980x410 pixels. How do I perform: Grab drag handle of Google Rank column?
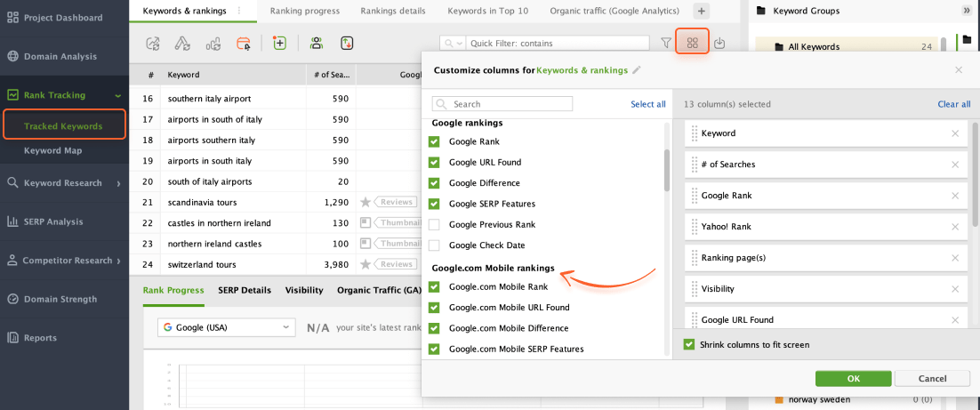click(x=695, y=196)
